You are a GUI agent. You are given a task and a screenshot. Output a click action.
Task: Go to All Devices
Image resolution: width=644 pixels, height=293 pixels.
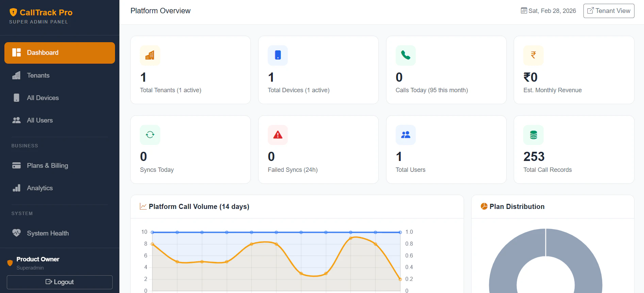(60, 98)
